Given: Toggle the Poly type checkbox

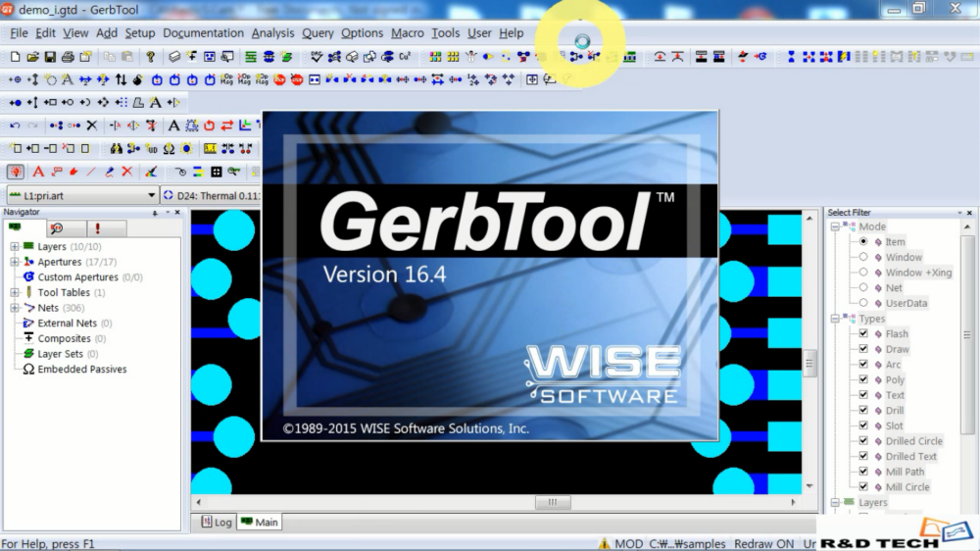Looking at the screenshot, I should [863, 379].
